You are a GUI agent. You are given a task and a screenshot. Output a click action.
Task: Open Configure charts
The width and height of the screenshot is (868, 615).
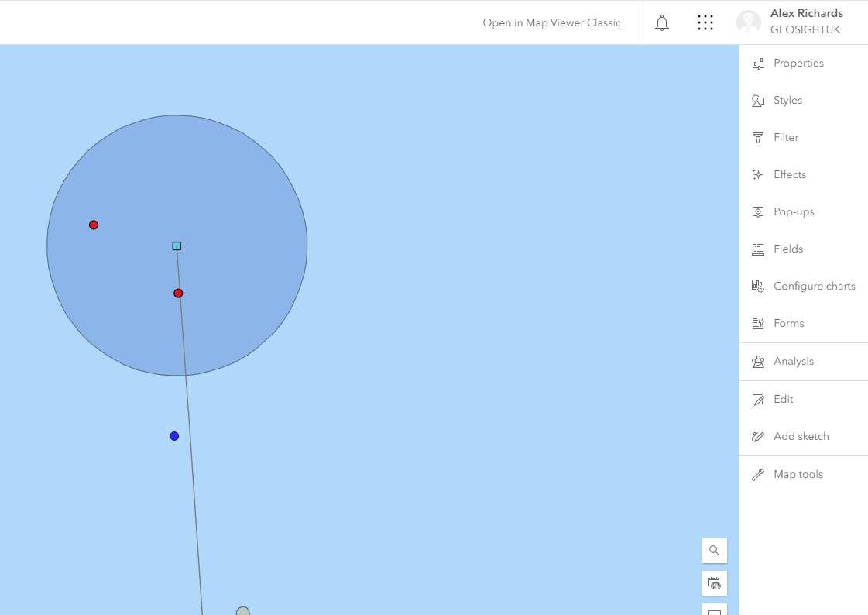(x=814, y=286)
